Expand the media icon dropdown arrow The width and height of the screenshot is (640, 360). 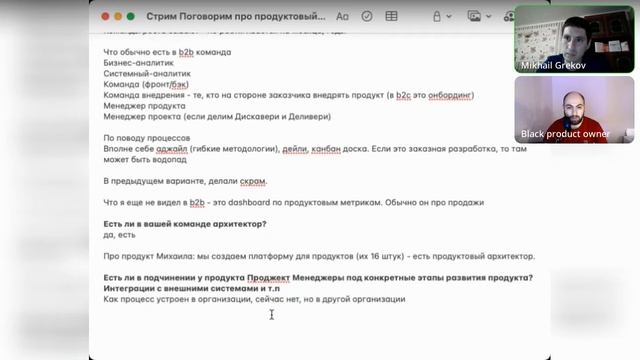[489, 17]
